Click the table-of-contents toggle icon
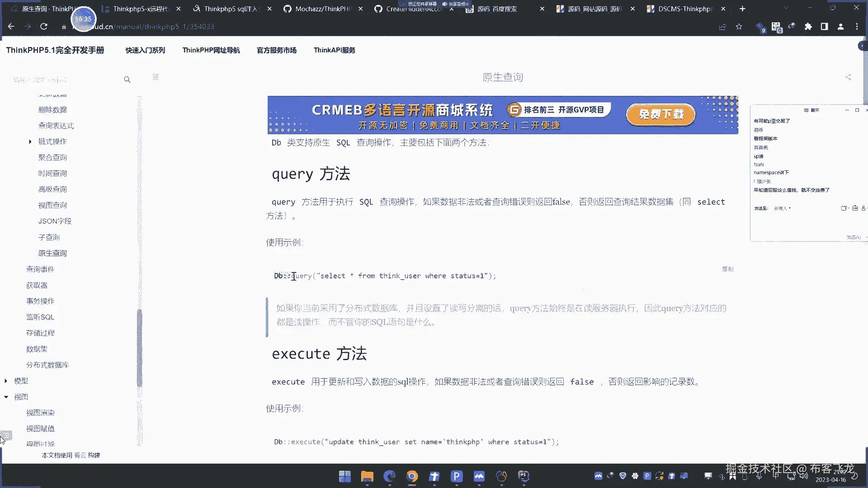Image resolution: width=868 pixels, height=488 pixels. [x=156, y=77]
